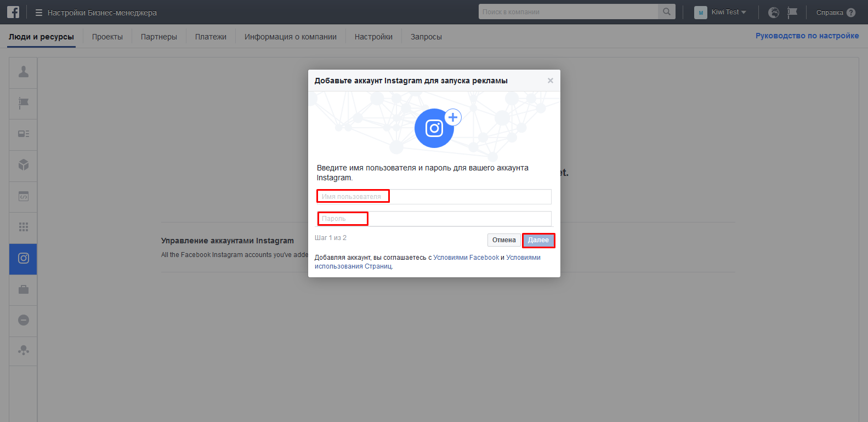Open the flag pages icon in top bar
The height and width of the screenshot is (422, 868).
pyautogui.click(x=792, y=12)
